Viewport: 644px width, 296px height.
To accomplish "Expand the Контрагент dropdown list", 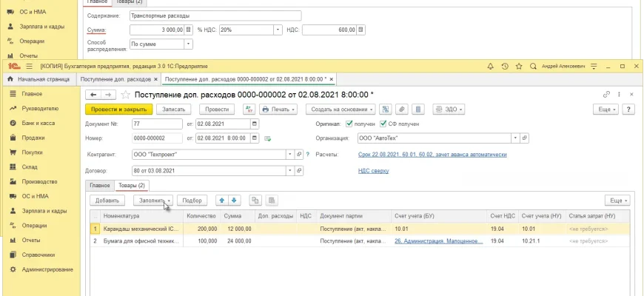I will pos(290,155).
